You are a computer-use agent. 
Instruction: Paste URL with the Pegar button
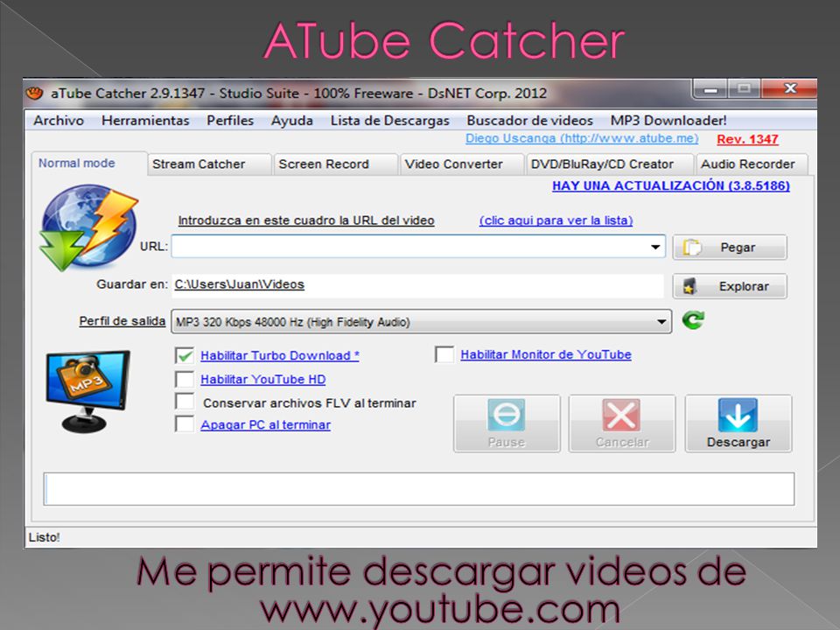(730, 248)
